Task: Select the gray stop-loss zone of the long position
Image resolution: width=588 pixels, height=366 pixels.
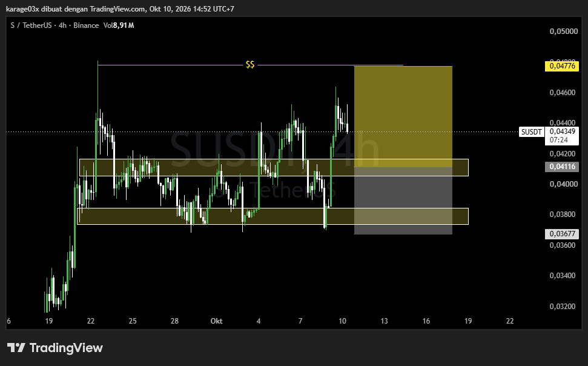Action: [x=403, y=201]
